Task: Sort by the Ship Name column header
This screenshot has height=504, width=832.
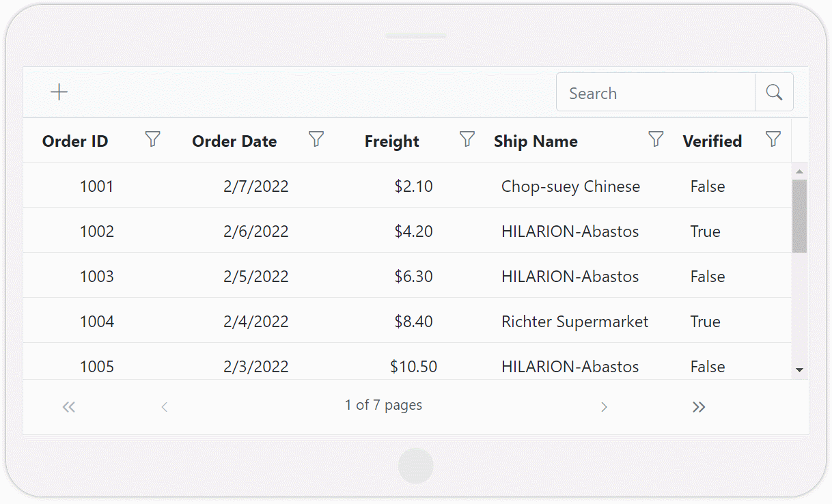Action: tap(536, 141)
